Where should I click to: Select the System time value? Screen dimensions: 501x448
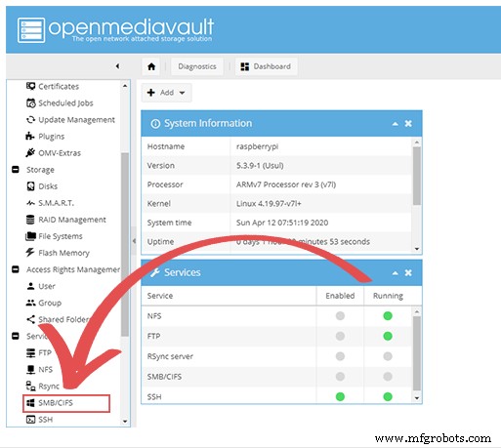pos(282,223)
